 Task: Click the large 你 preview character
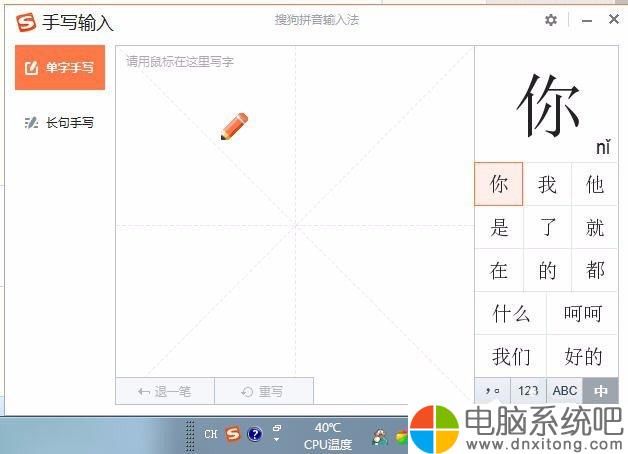click(548, 106)
